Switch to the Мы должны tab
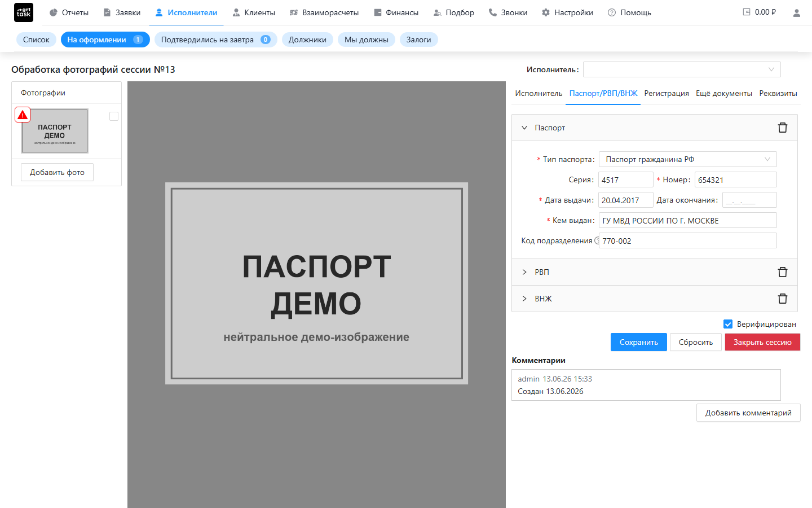This screenshot has height=508, width=812. point(367,40)
